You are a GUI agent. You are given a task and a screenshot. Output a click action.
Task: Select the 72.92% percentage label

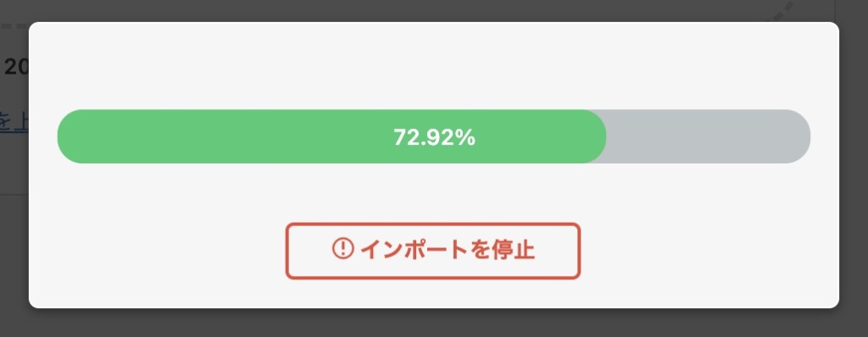(435, 137)
